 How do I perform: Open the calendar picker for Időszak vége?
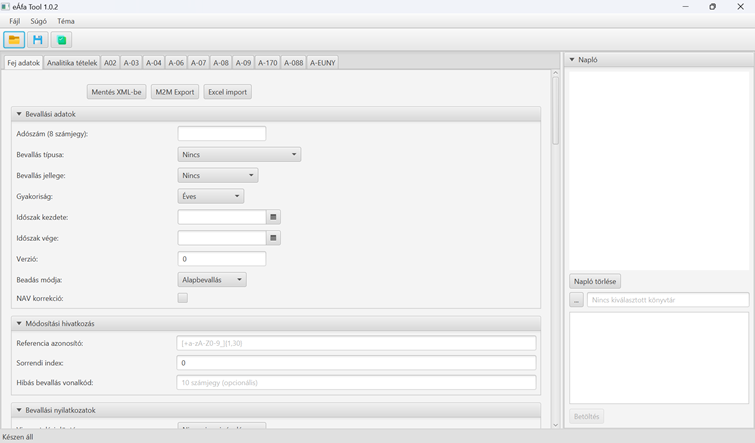pos(274,238)
